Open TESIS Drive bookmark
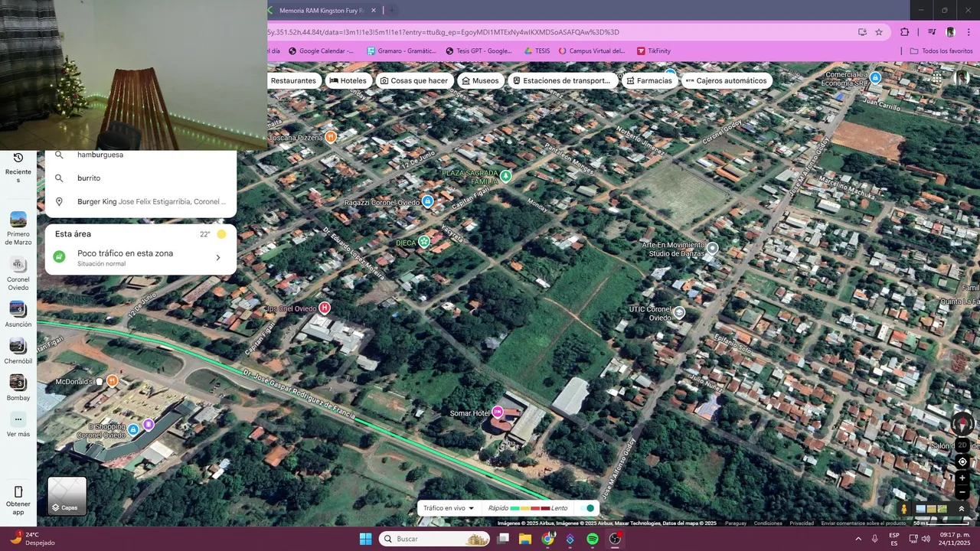 [537, 51]
